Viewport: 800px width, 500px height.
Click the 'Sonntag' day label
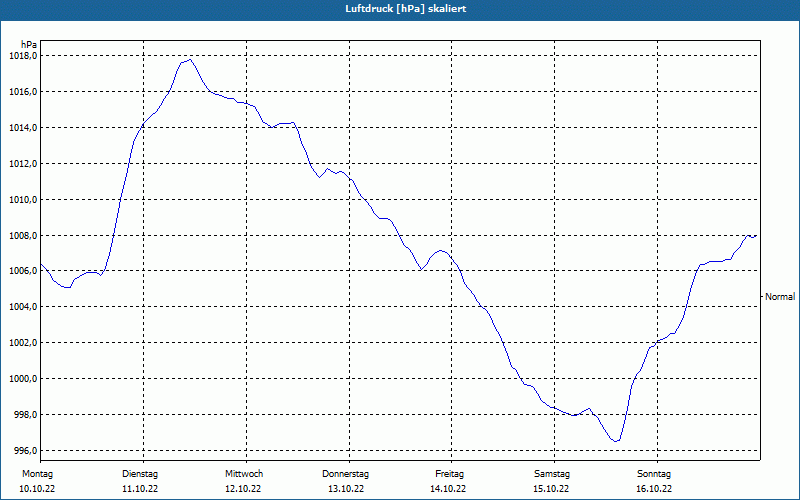point(654,474)
